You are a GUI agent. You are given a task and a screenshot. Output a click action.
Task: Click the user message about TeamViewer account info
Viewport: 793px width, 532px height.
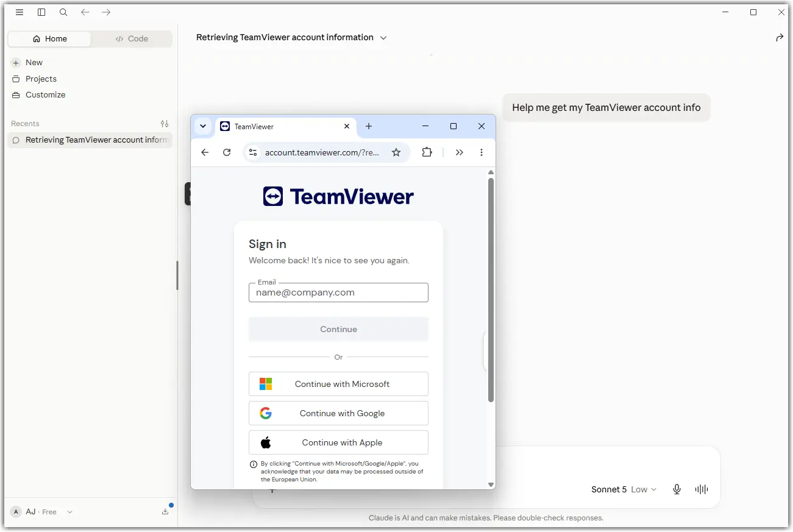(606, 107)
